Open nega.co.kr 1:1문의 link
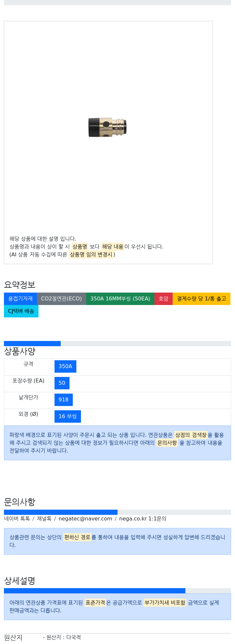235x644 pixels. click(x=143, y=518)
